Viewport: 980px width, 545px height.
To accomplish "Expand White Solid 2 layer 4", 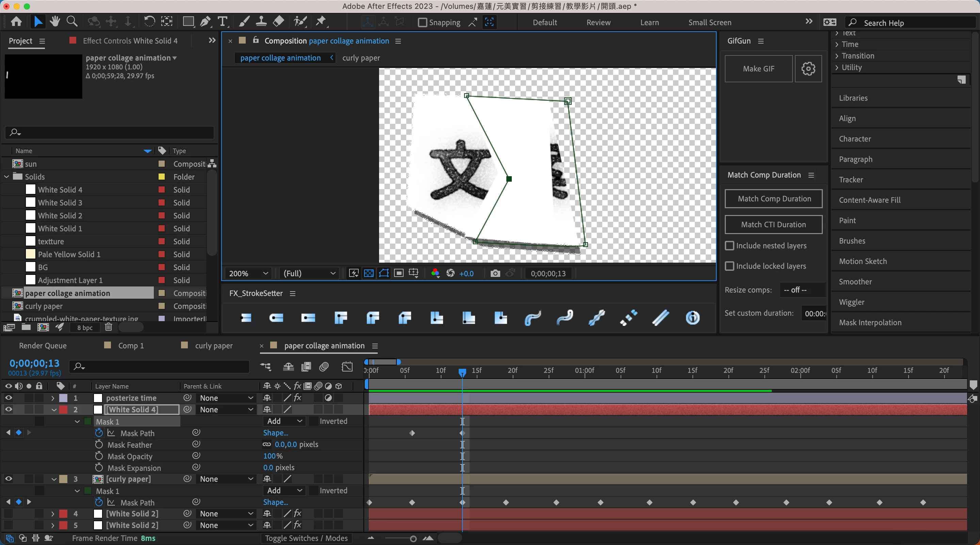I will click(53, 514).
